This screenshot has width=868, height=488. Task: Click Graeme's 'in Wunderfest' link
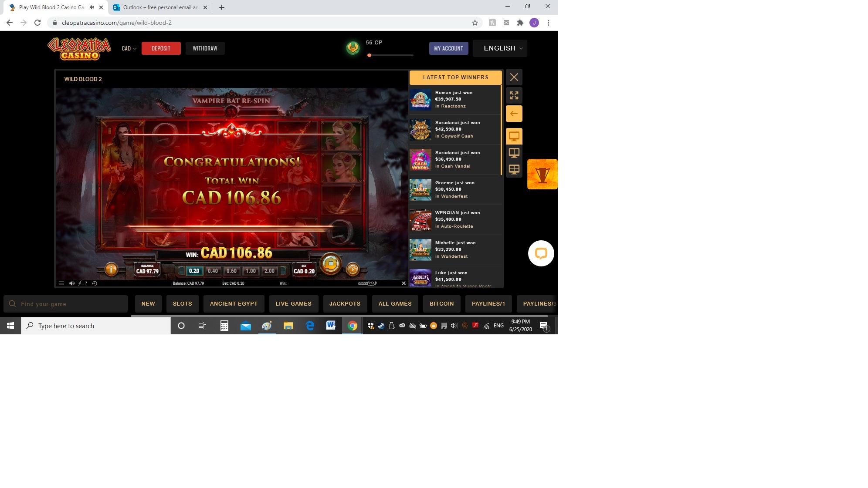451,196
